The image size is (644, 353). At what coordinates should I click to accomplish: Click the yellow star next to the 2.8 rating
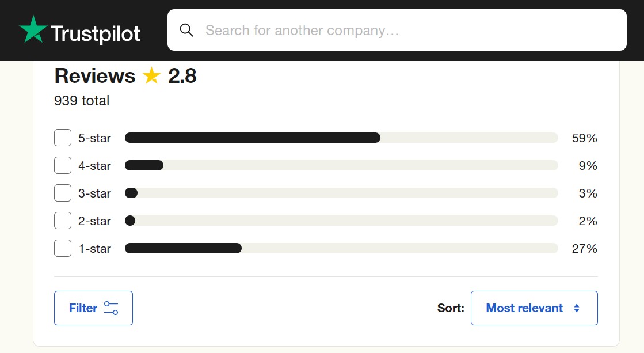coord(151,75)
